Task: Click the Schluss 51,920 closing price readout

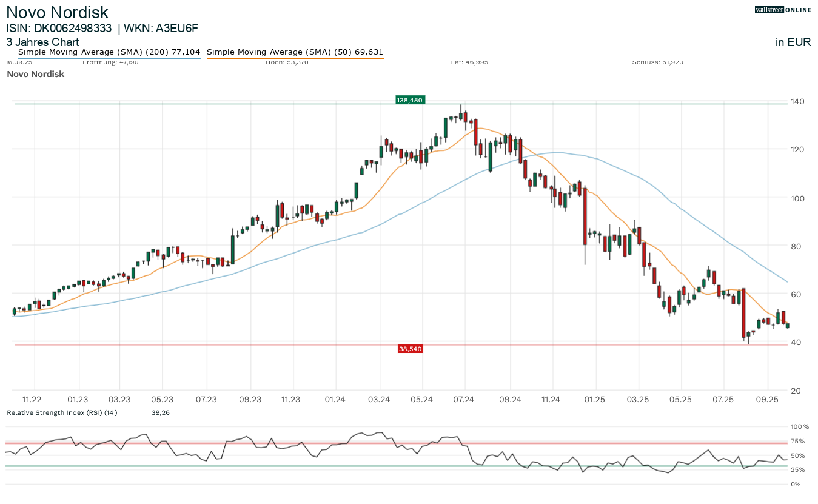Action: [x=657, y=62]
